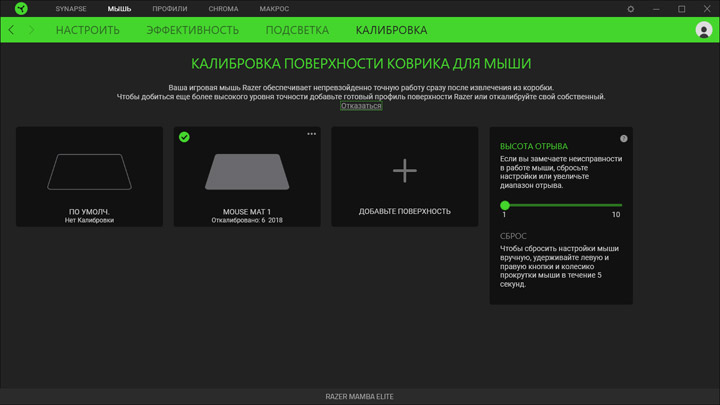Select the ПО УМОЛЧ. surface label
This screenshot has height=405, width=720.
tap(89, 212)
